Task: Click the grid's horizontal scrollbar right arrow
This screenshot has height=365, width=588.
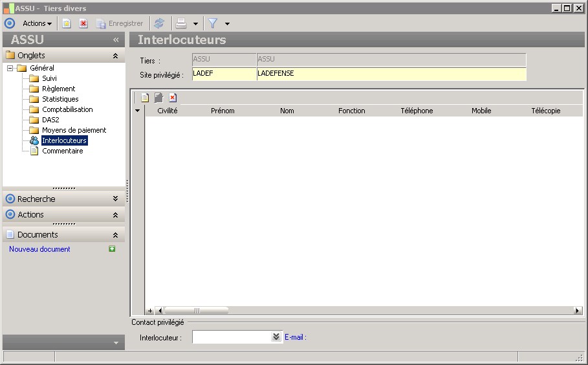Action: (x=578, y=311)
